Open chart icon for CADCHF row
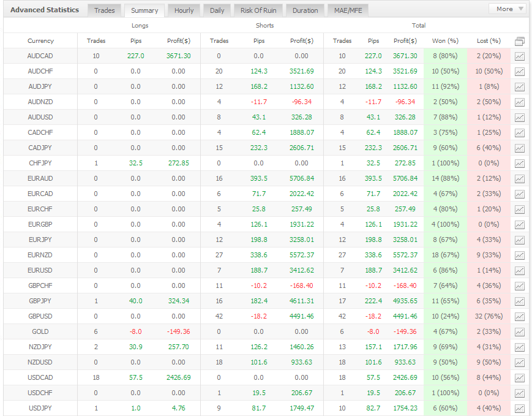 click(x=519, y=133)
